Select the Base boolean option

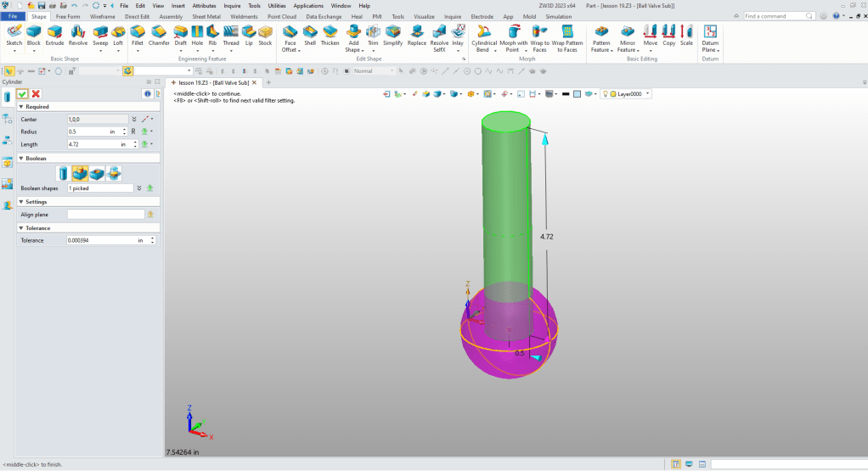(x=65, y=173)
